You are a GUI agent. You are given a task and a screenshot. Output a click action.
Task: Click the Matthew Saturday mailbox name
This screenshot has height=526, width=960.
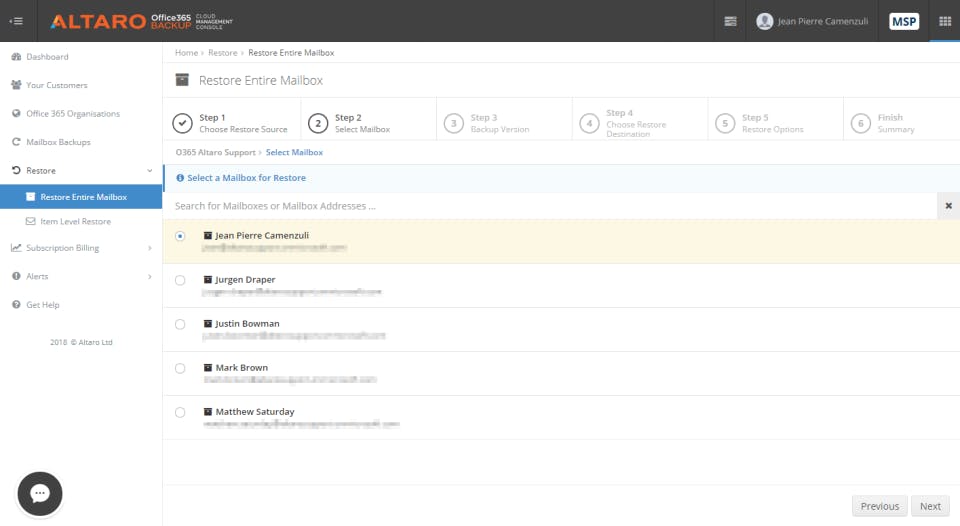[255, 411]
